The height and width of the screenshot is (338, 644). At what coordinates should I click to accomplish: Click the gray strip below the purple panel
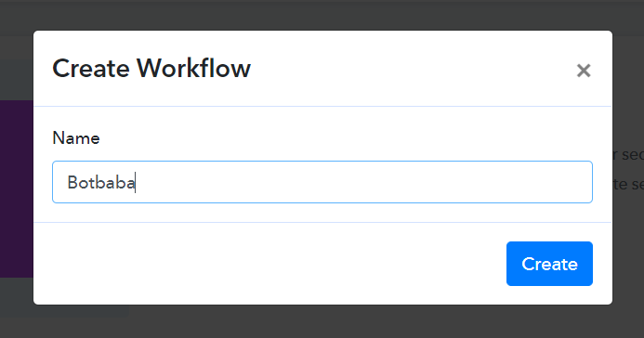(x=17, y=297)
